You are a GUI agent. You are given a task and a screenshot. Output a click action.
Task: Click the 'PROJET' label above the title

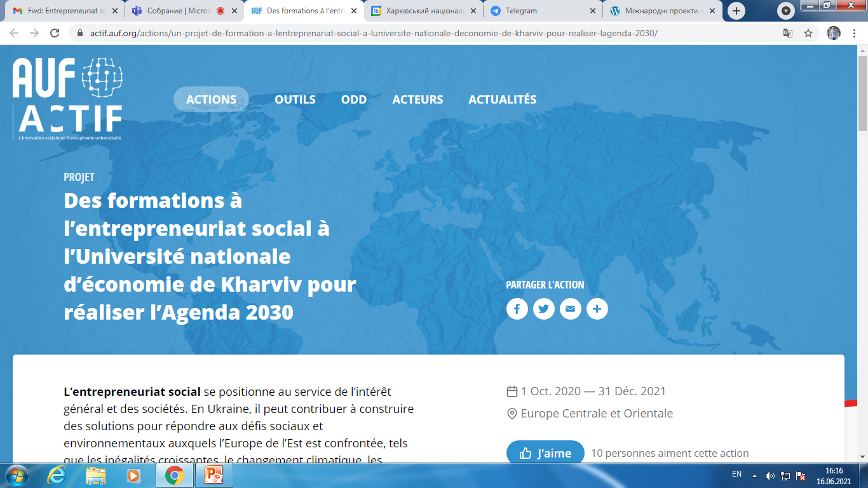click(79, 177)
